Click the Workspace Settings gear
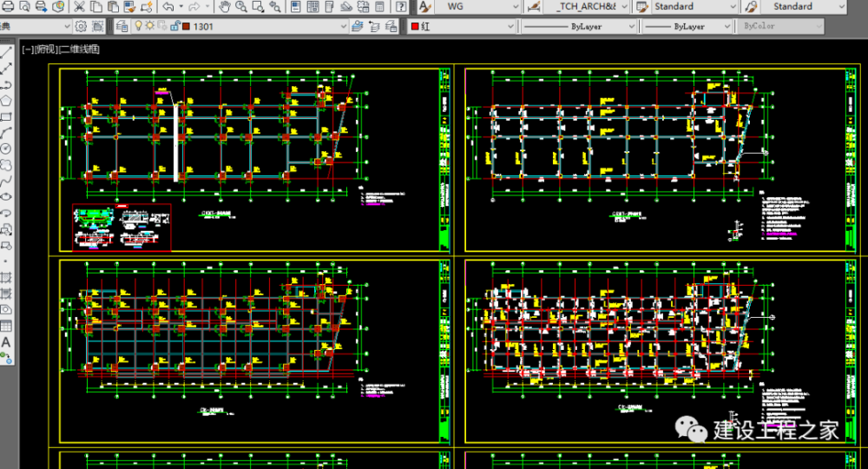 [x=81, y=26]
